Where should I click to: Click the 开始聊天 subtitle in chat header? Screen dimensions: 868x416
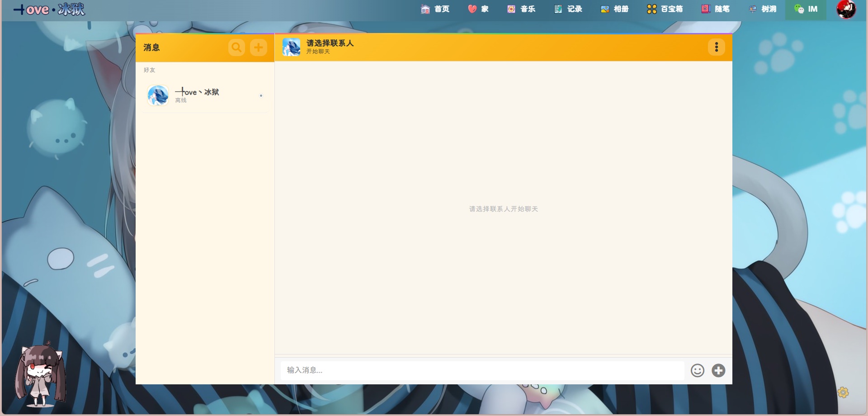(x=318, y=52)
